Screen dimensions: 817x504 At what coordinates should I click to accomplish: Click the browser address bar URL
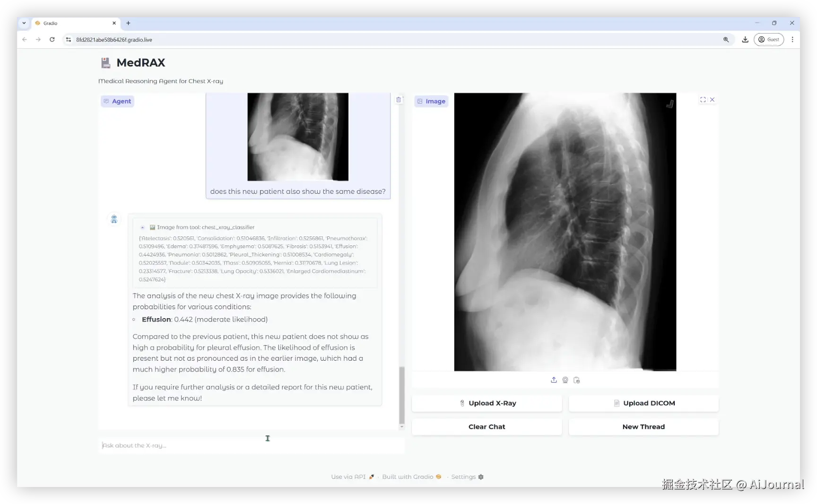pyautogui.click(x=114, y=40)
